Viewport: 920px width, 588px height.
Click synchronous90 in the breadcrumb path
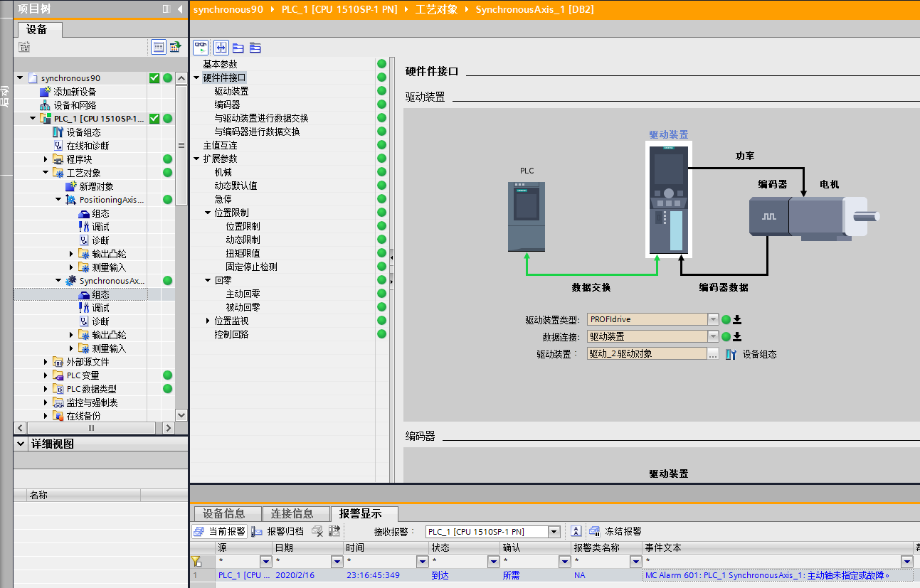[x=228, y=9]
